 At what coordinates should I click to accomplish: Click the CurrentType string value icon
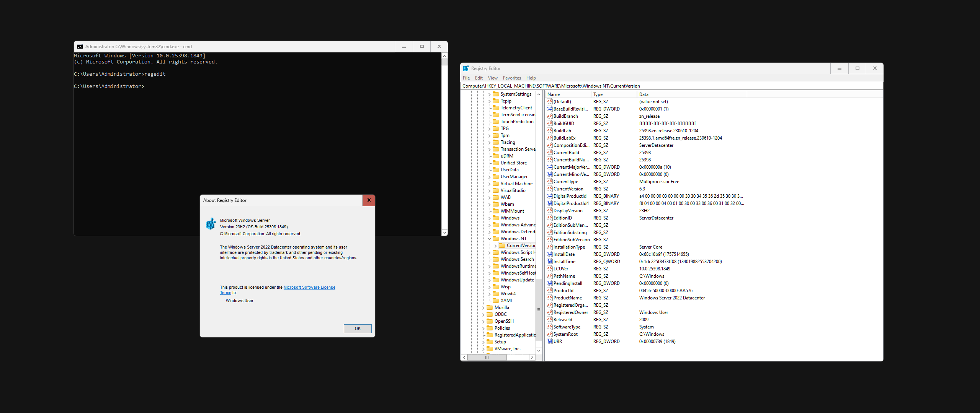click(x=550, y=181)
